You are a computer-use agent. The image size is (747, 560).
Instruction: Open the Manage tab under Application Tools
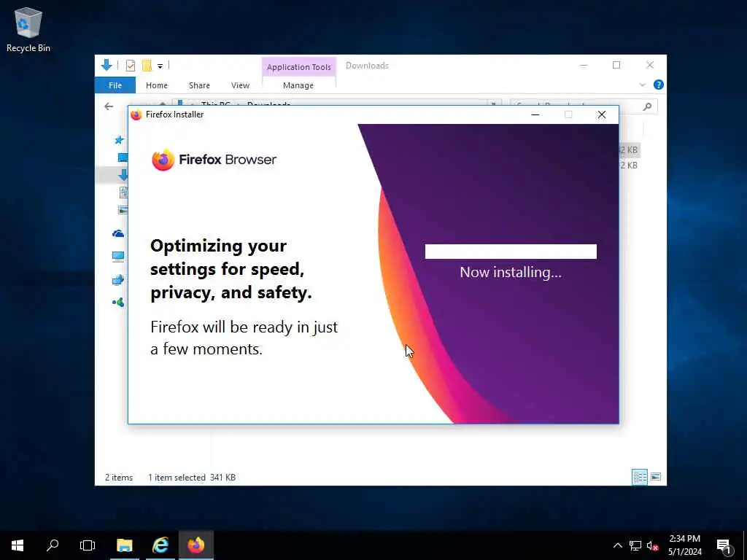(298, 85)
